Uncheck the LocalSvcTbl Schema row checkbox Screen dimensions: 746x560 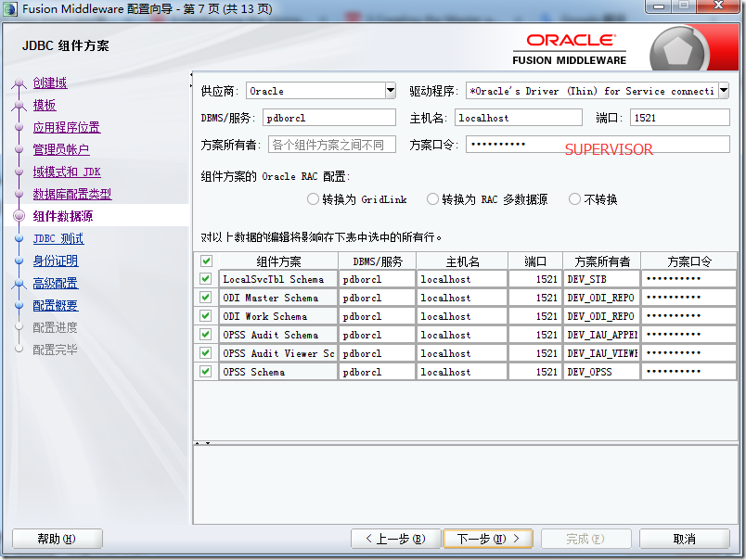click(206, 279)
